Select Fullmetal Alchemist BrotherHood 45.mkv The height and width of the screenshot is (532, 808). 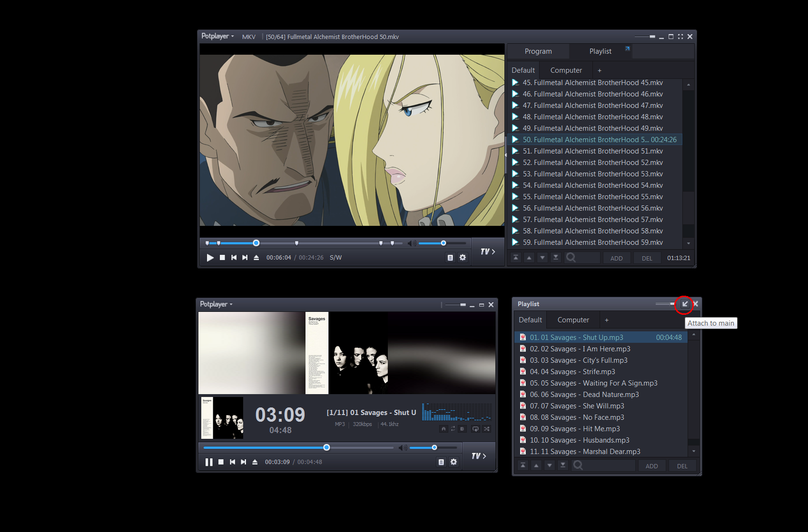[595, 83]
